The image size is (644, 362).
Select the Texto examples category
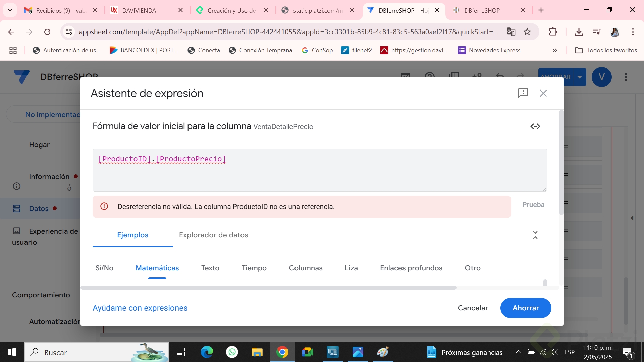210,268
